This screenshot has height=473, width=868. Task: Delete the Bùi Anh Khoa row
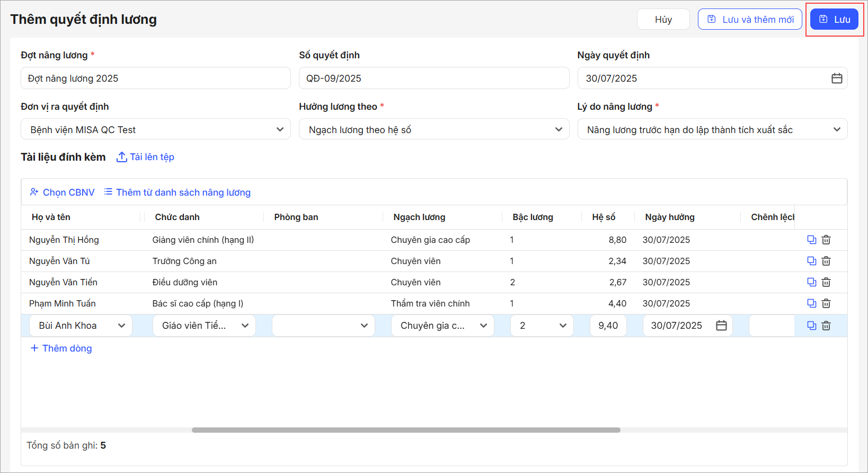point(826,326)
